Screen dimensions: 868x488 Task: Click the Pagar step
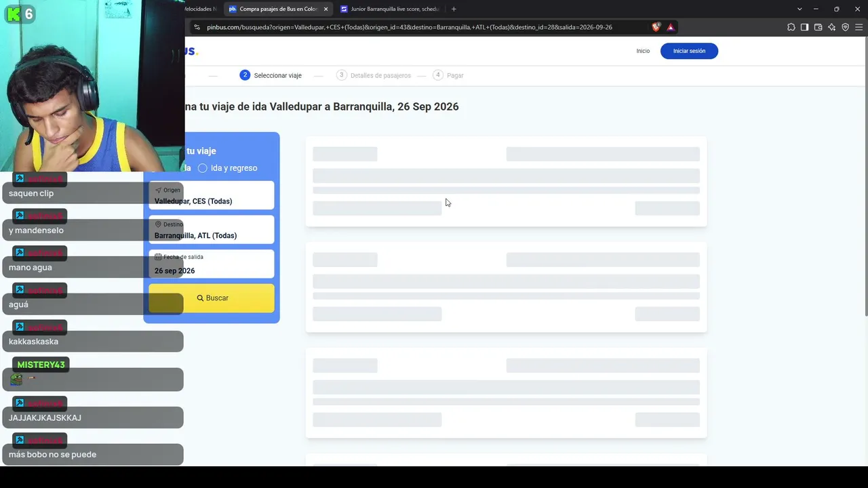point(448,75)
